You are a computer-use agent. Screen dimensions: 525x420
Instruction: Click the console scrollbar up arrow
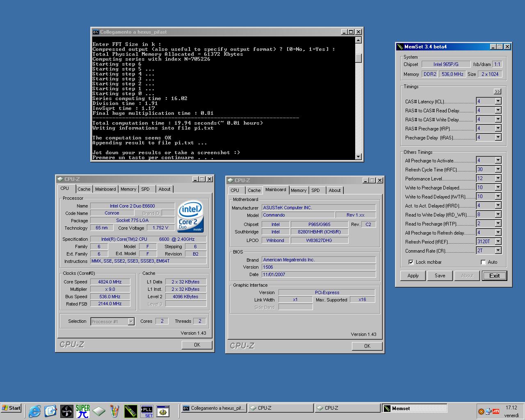358,40
